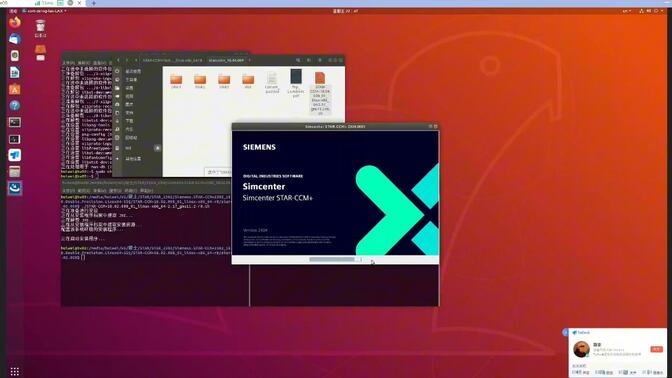Click the STAR-CCM+ splash loading progress bar
The image size is (672, 378).
335,259
